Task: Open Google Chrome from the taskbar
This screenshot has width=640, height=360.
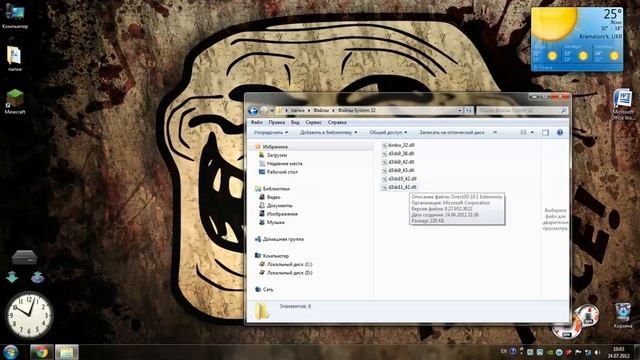Action: (x=41, y=352)
